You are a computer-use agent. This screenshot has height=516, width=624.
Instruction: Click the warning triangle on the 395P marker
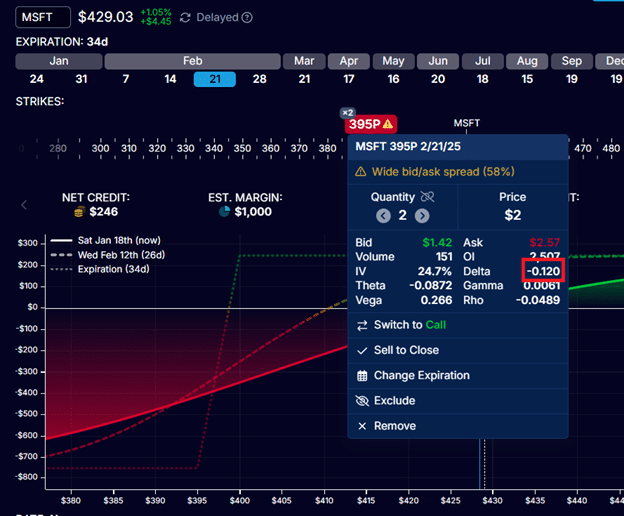(388, 124)
